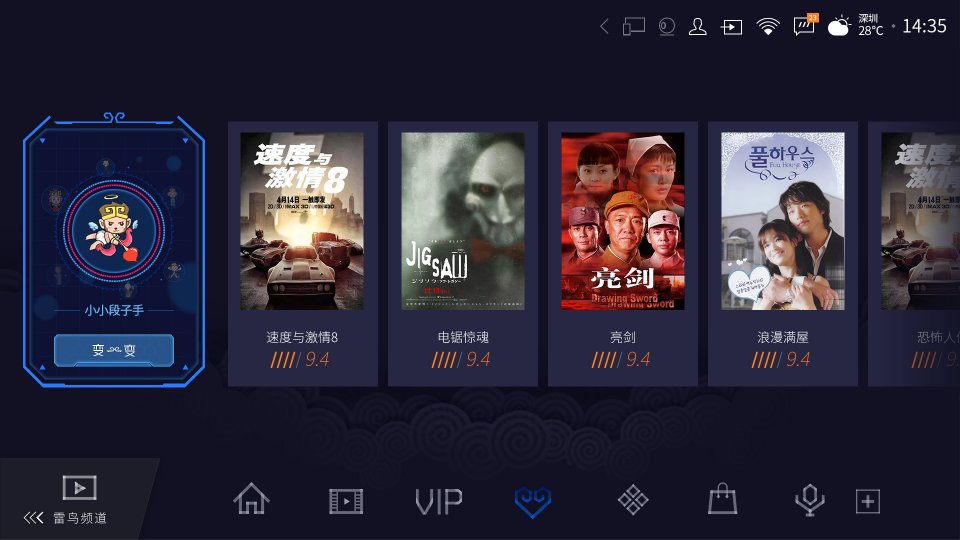The image size is (960, 540).
Task: Open the user account icon
Action: pos(697,26)
